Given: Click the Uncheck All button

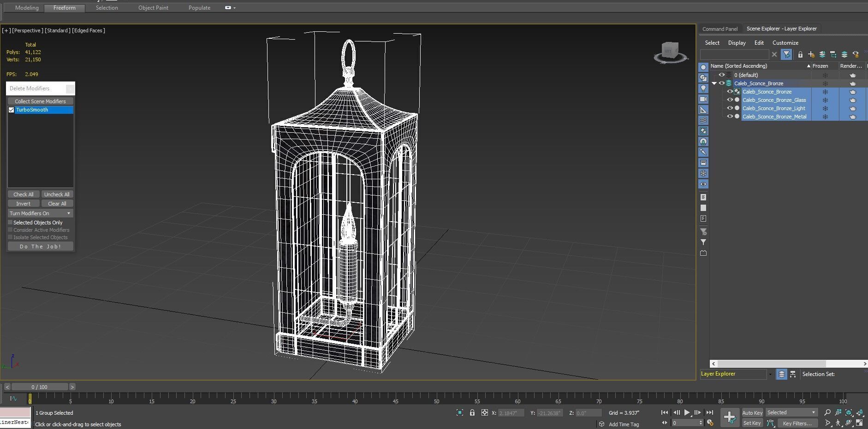Looking at the screenshot, I should (x=57, y=194).
